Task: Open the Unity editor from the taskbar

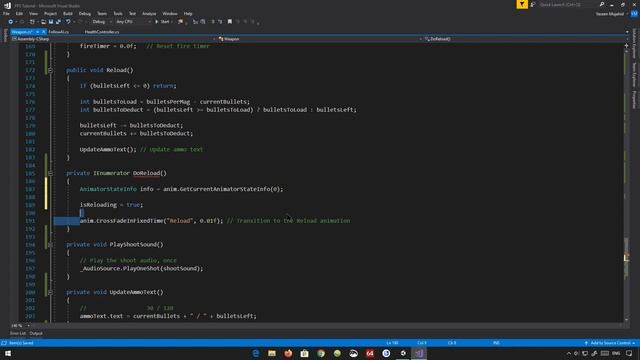Action: (402, 353)
